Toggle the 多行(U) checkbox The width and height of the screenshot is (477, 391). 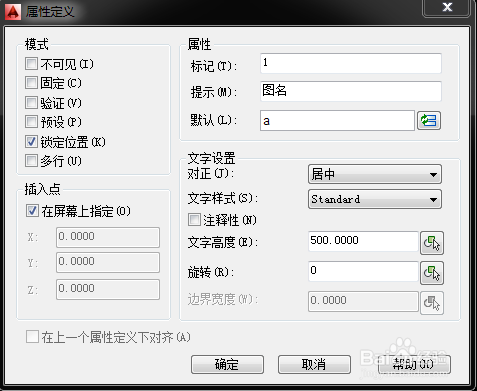tap(31, 161)
